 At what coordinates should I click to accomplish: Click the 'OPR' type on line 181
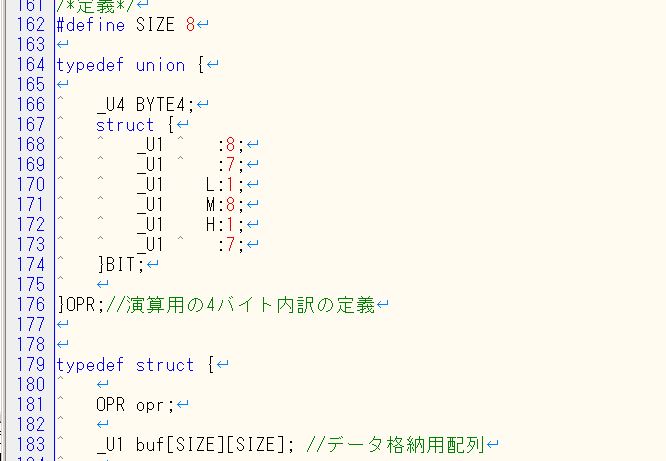coord(110,404)
